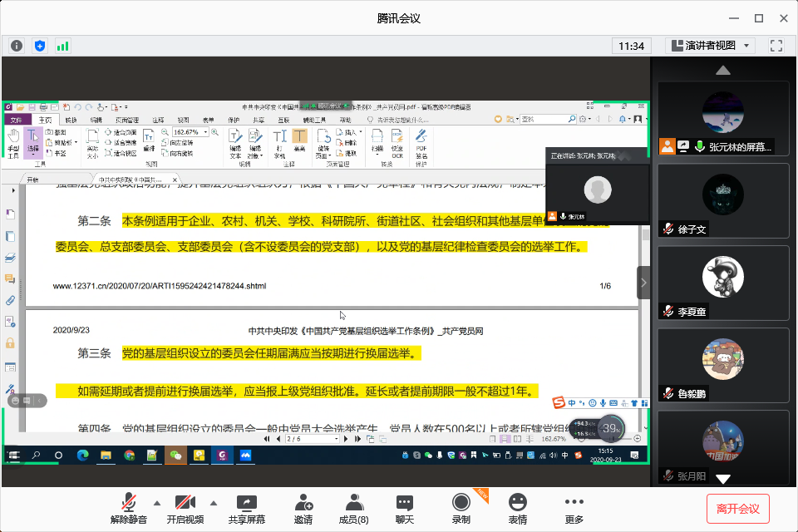
Task: Expand audio options arrow beside 解除静音
Action: click(x=156, y=502)
